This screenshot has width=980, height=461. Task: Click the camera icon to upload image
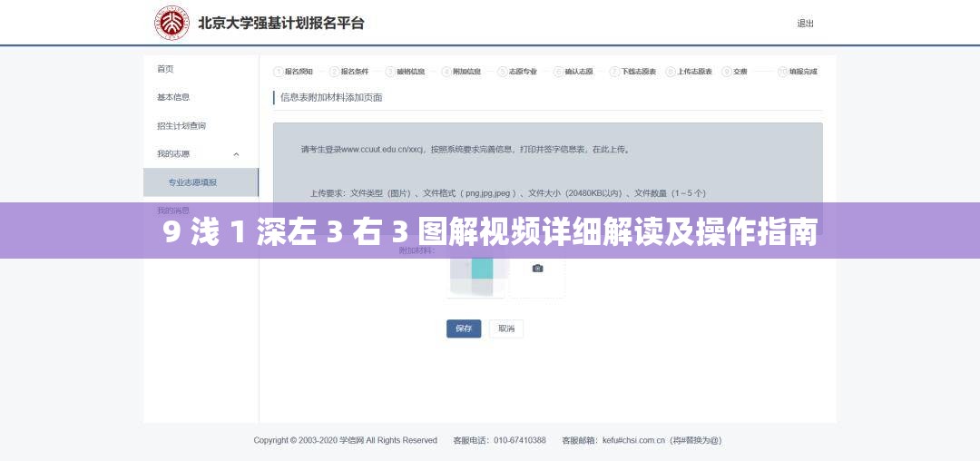(537, 269)
